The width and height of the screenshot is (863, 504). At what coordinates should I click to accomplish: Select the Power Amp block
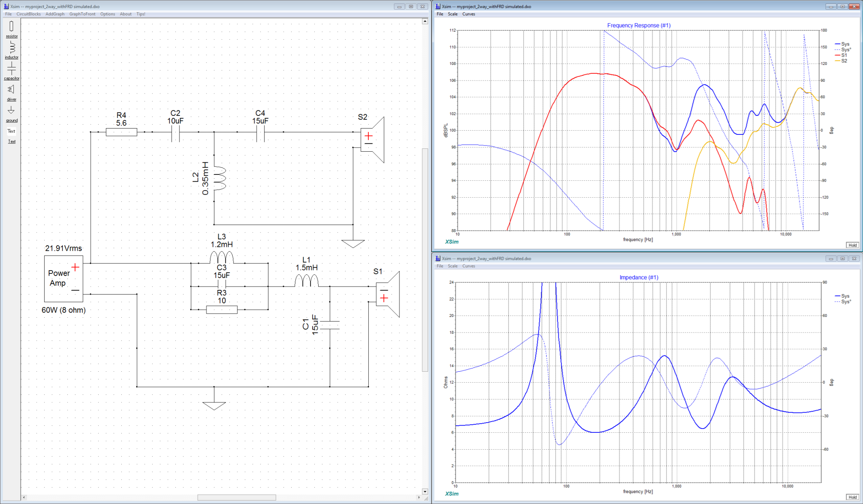64,279
